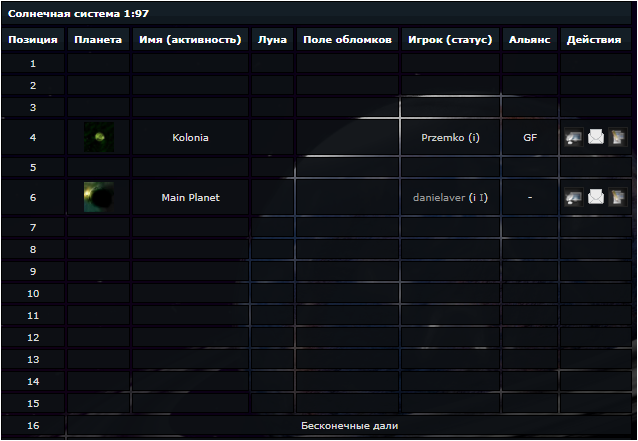Click position number 10
Viewport: 638px width, 441px height.
click(33, 294)
